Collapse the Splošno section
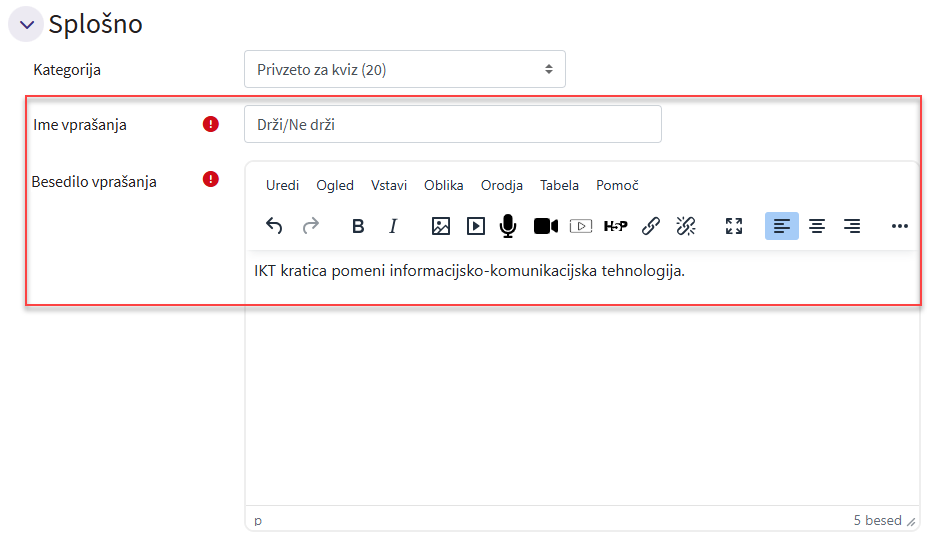The width and height of the screenshot is (934, 546). click(x=26, y=24)
